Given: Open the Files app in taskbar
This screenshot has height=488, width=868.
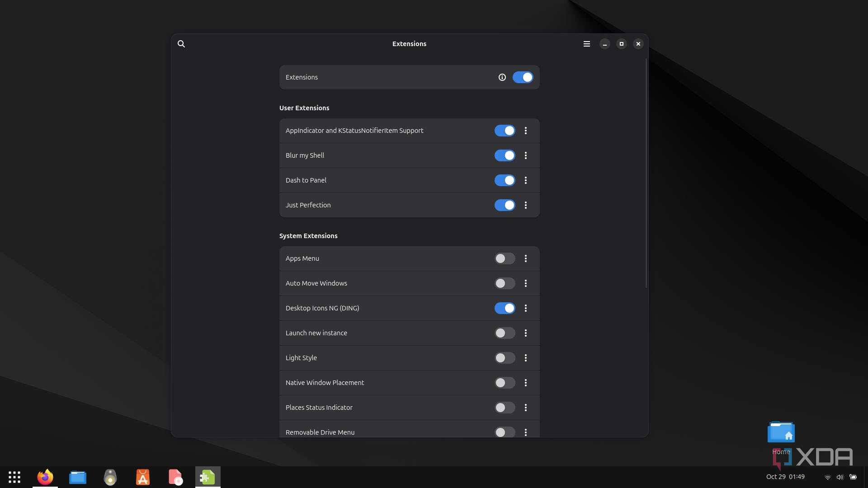Looking at the screenshot, I should pos(78,477).
